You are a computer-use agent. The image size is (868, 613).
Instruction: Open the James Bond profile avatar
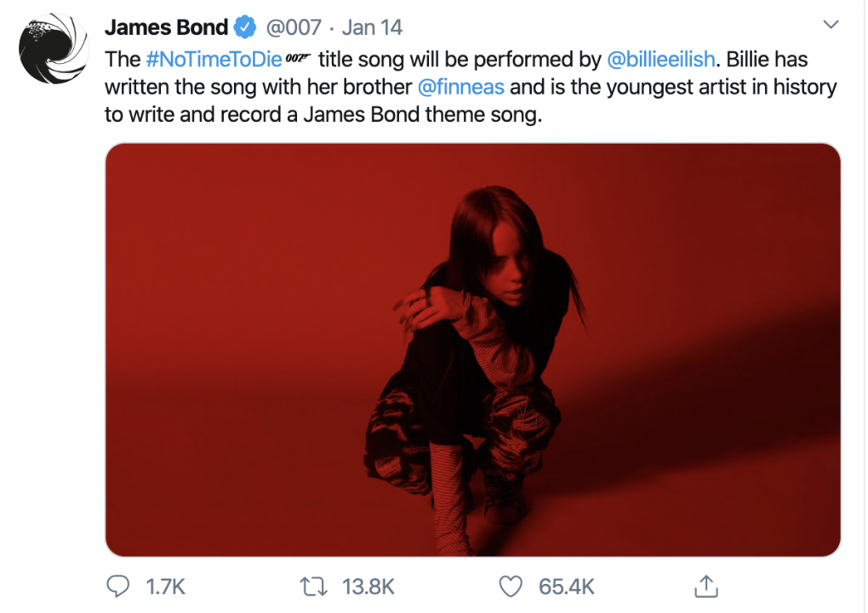click(54, 49)
